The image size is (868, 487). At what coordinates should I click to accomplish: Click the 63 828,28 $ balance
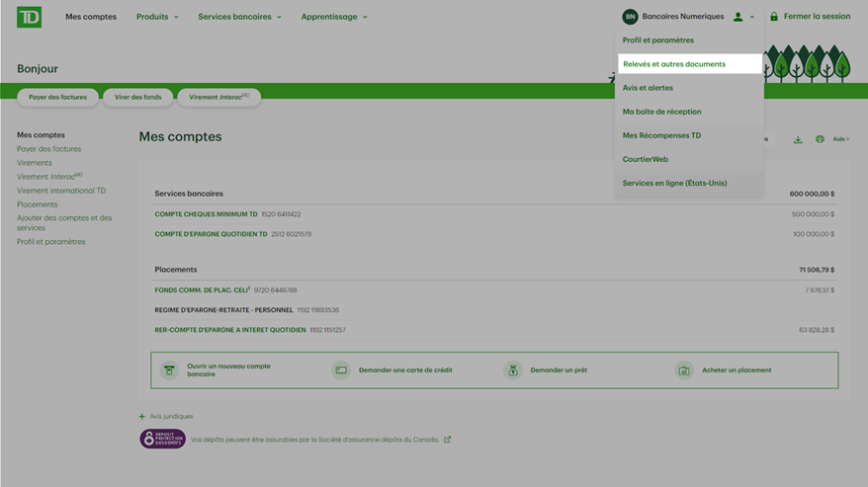(x=817, y=330)
